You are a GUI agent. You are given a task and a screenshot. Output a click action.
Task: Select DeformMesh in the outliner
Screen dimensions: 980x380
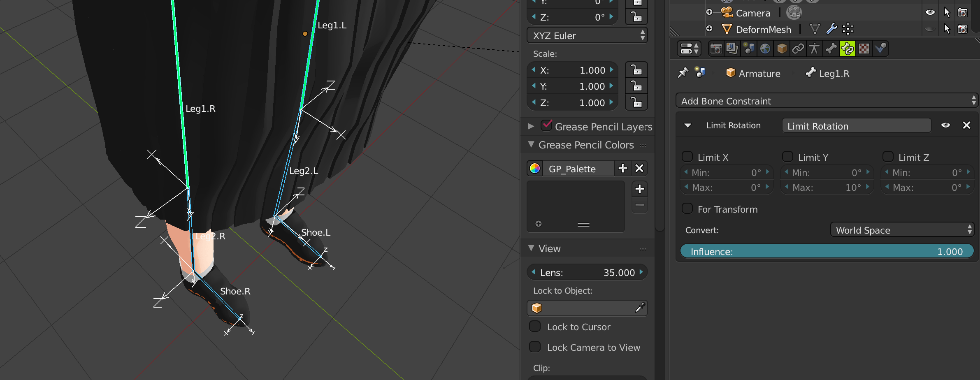[763, 29]
